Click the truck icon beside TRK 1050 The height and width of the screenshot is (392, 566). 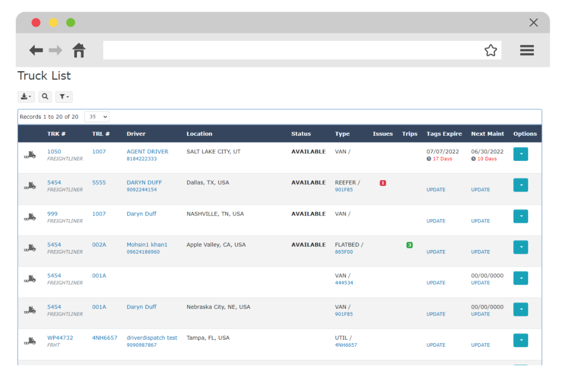coord(30,155)
